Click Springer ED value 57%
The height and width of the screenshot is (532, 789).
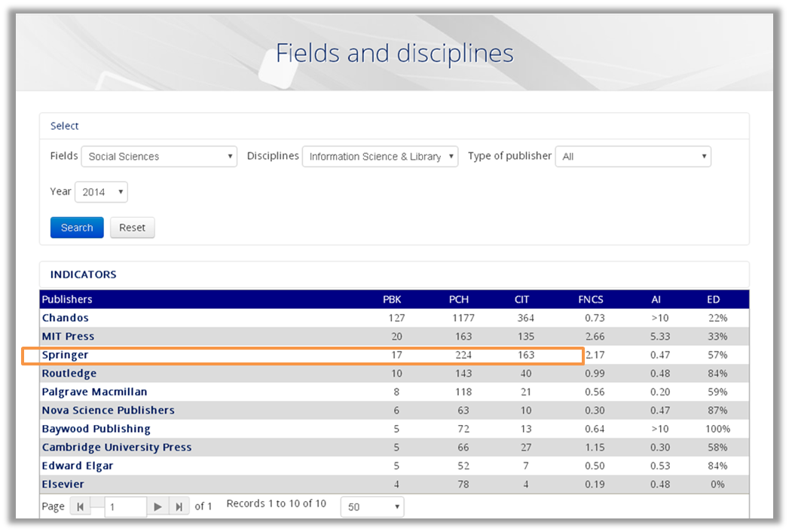point(717,356)
